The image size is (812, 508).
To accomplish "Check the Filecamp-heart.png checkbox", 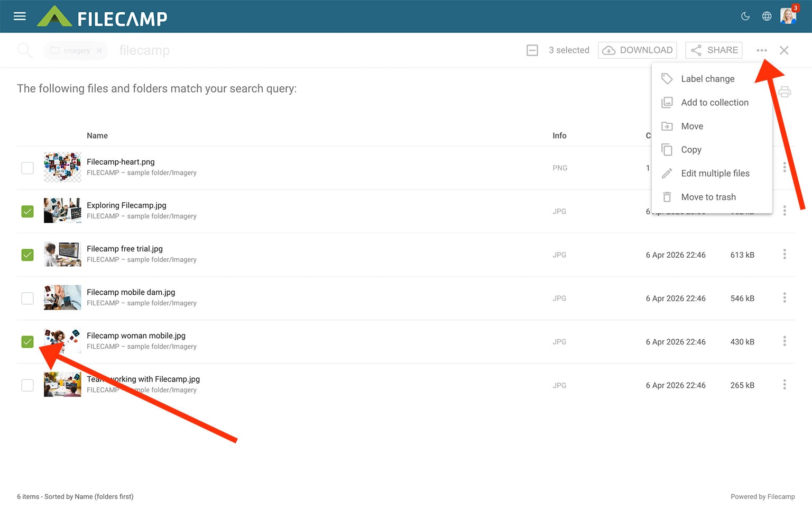I will (27, 168).
